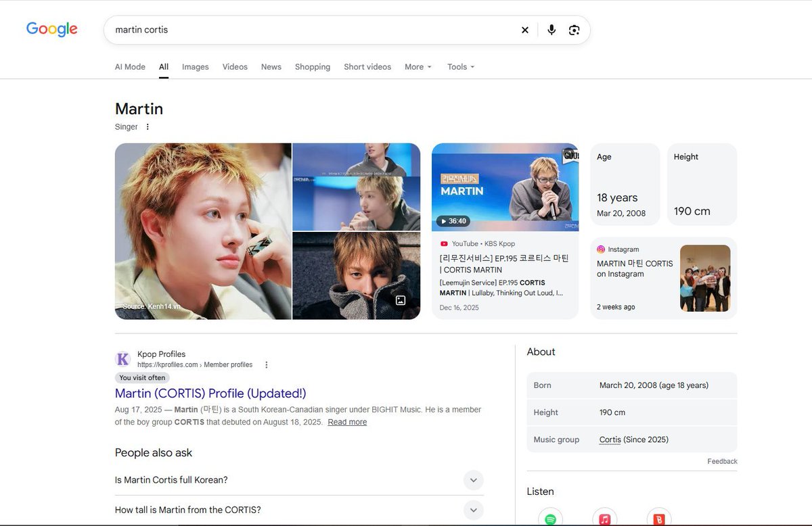Click the Read more link
Image resolution: width=812 pixels, height=526 pixels.
point(347,422)
